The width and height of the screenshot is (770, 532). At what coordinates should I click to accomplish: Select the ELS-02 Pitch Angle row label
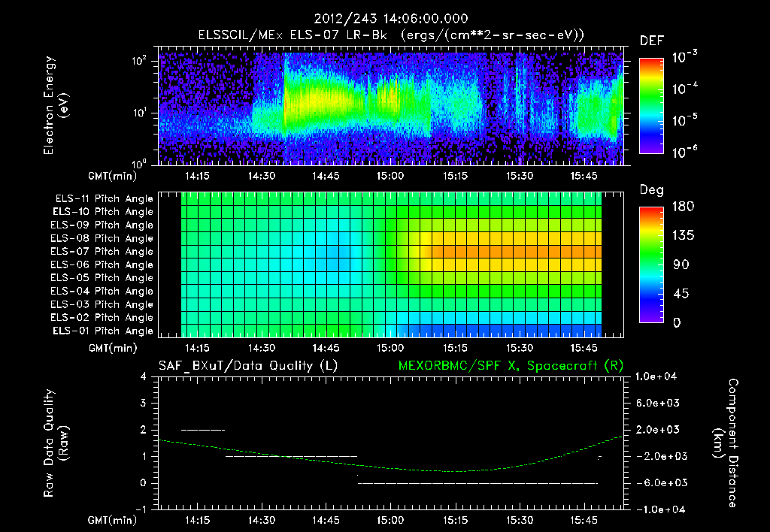(102, 318)
